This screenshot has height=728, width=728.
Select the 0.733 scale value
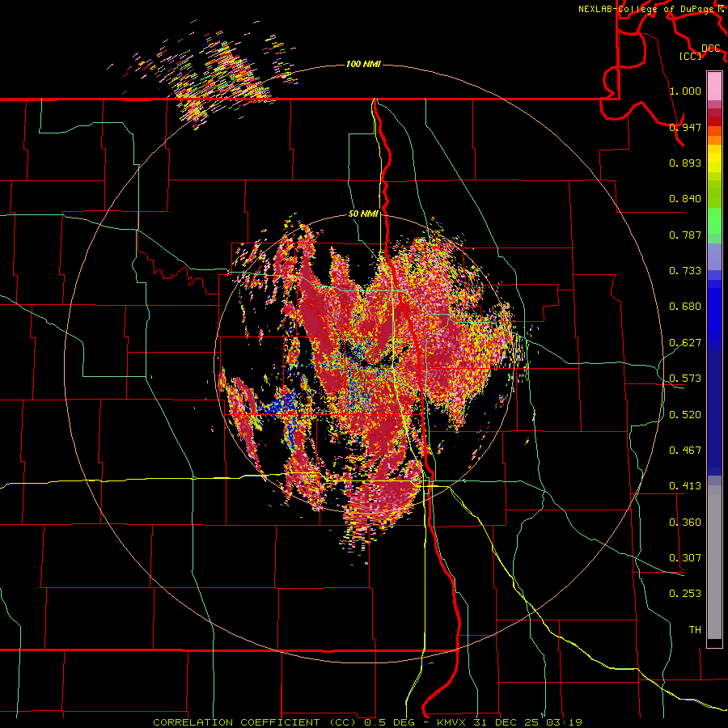pyautogui.click(x=685, y=271)
